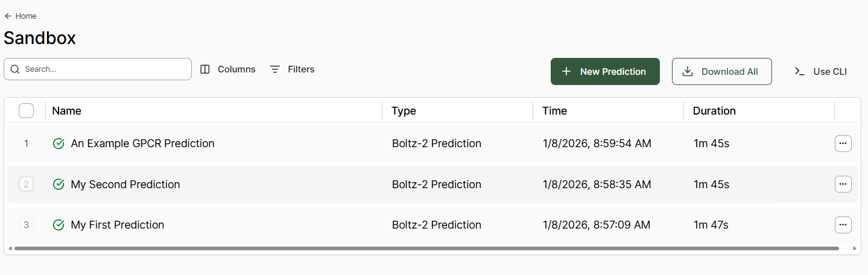The width and height of the screenshot is (868, 275).
Task: Click the download icon in Download All
Action: tap(687, 72)
